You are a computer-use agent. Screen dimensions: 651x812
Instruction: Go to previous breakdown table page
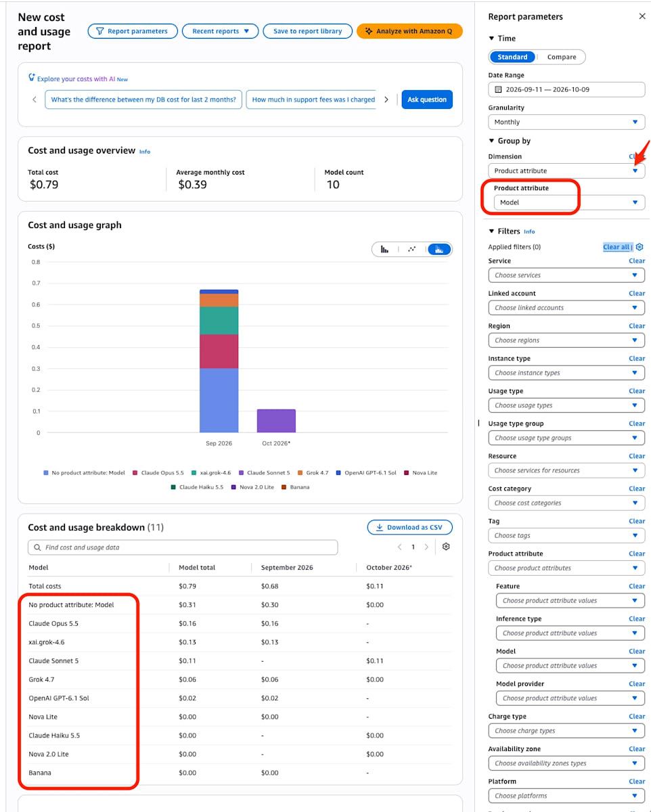[399, 547]
